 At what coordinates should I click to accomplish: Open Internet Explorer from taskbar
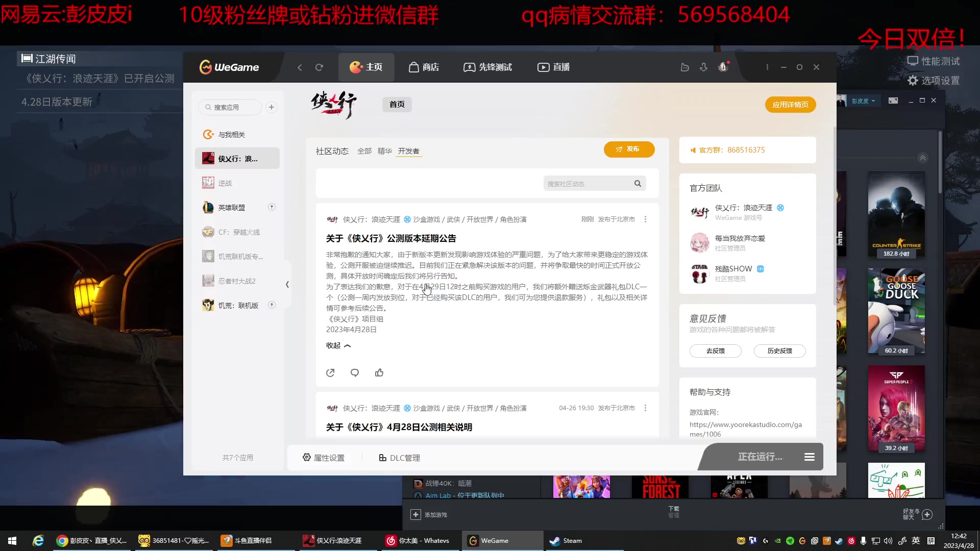coord(38,541)
